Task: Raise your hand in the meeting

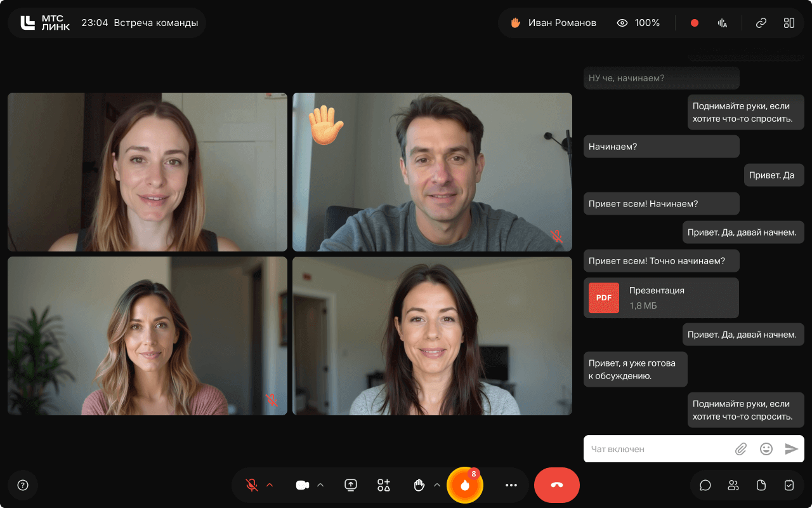Action: (419, 485)
